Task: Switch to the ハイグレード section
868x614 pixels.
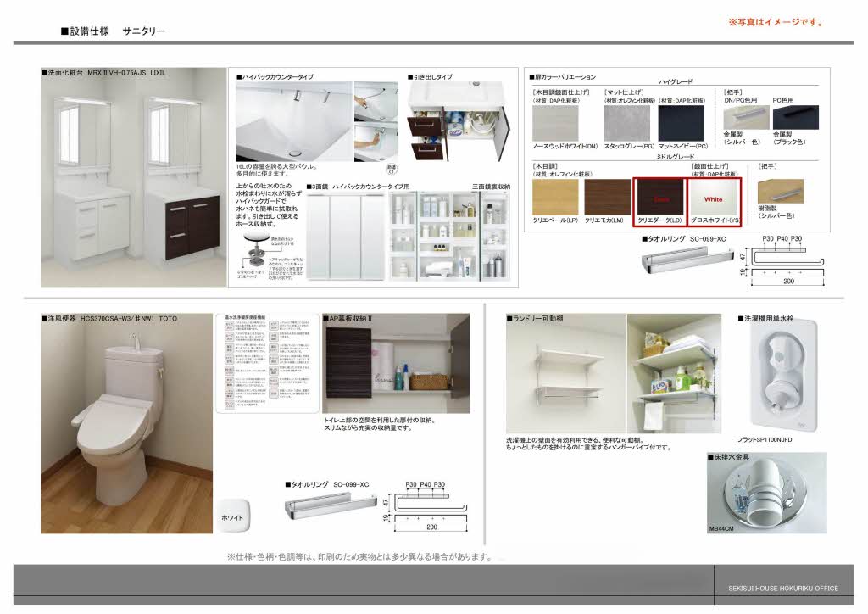Action: [682, 81]
